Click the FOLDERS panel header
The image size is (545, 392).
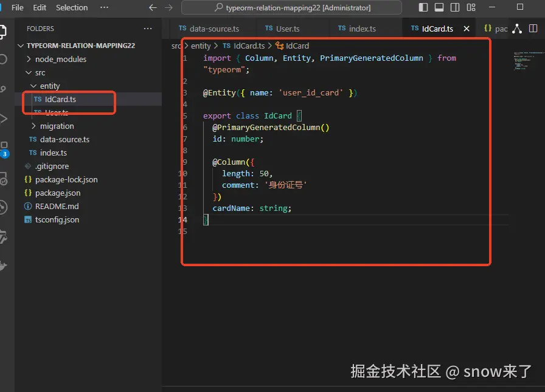[40, 29]
